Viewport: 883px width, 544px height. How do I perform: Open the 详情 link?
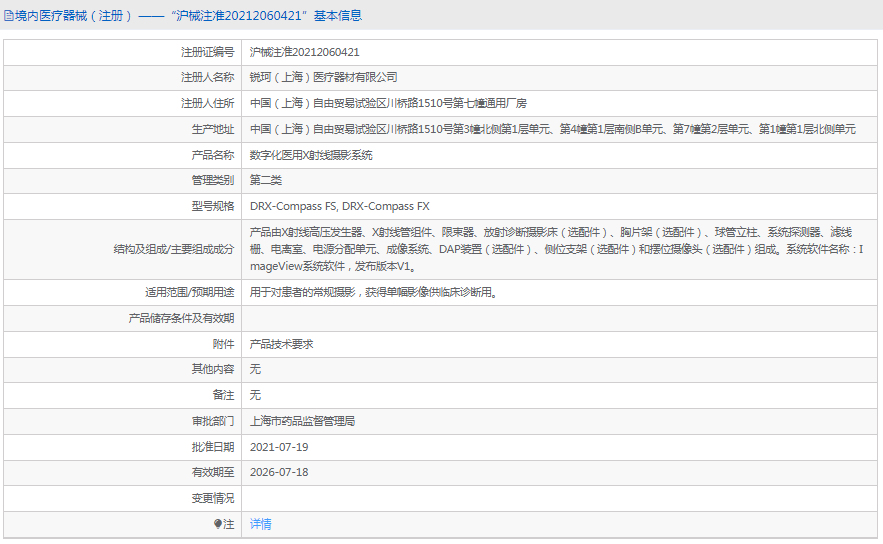click(261, 524)
